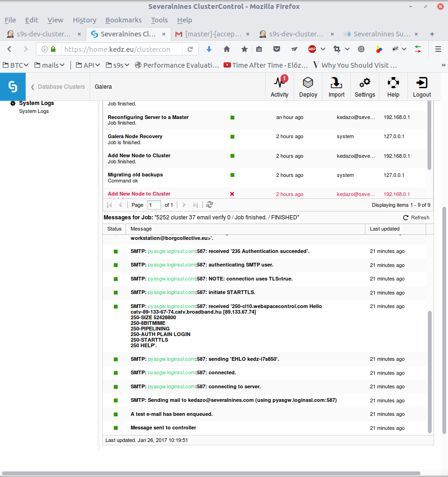The height and width of the screenshot is (477, 448).
Task: Open the File menu
Action: [x=10, y=20]
